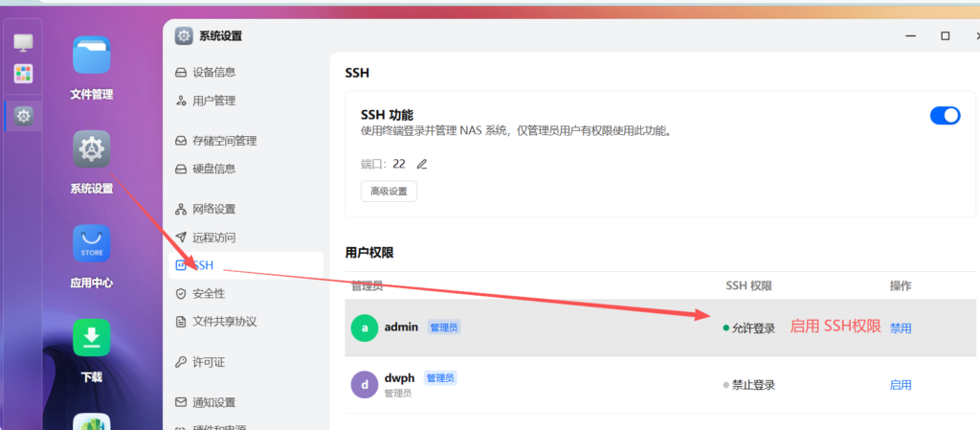This screenshot has height=430, width=980.
Task: Click the 通知设置 envelope icon
Action: pyautogui.click(x=181, y=402)
